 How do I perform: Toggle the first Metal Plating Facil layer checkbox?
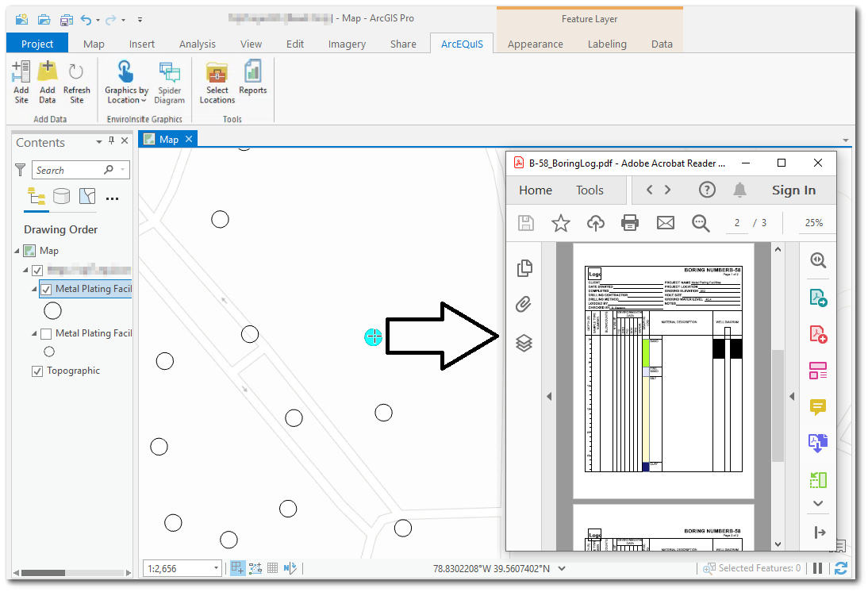click(x=47, y=289)
